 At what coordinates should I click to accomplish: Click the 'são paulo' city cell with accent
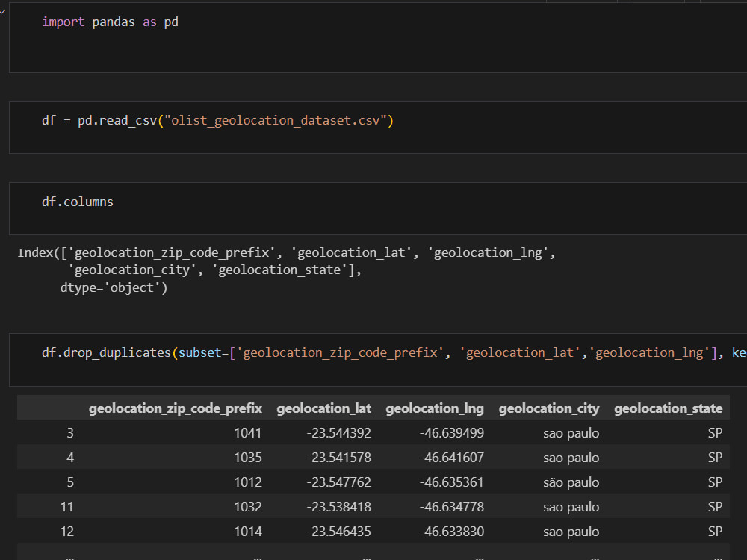[571, 482]
